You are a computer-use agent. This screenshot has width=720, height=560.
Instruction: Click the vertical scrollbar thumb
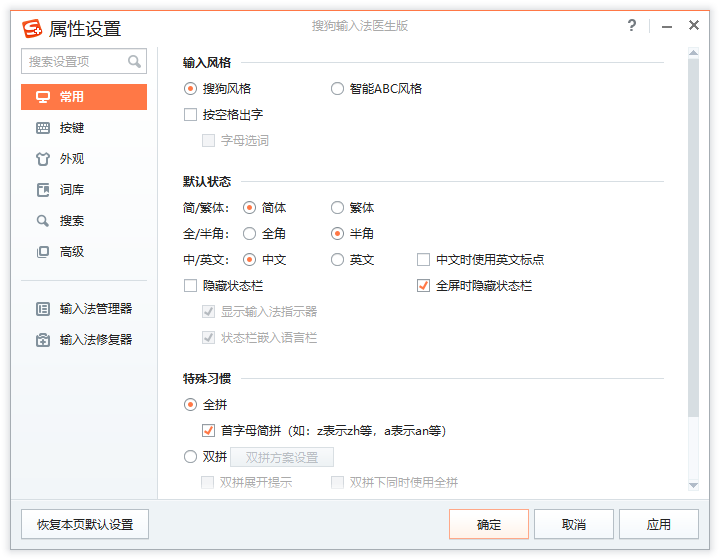tap(693, 238)
